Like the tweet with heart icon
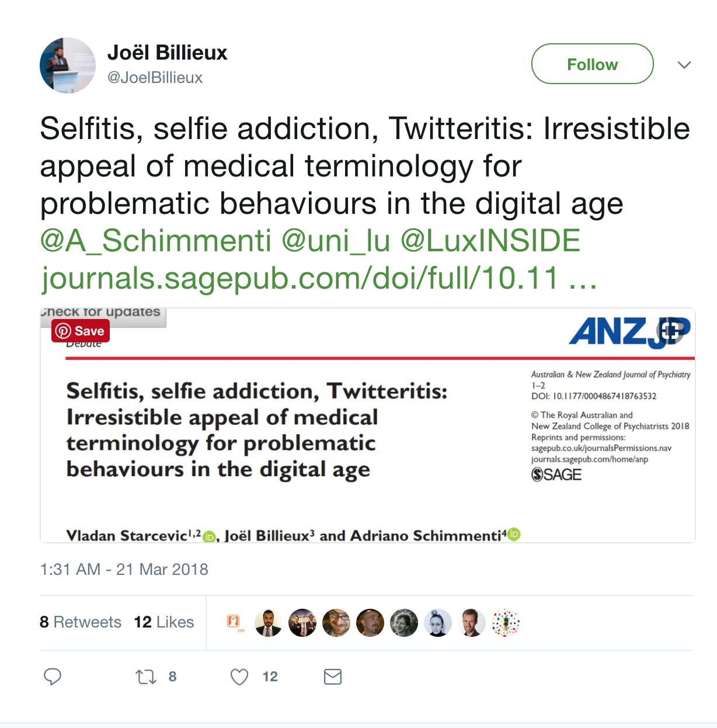 239,677
